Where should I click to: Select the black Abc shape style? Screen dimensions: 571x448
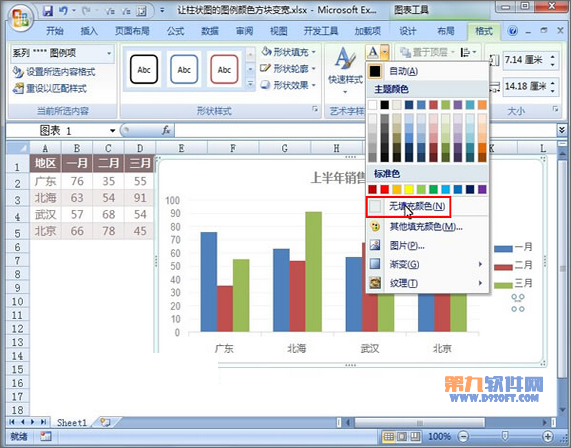click(144, 69)
